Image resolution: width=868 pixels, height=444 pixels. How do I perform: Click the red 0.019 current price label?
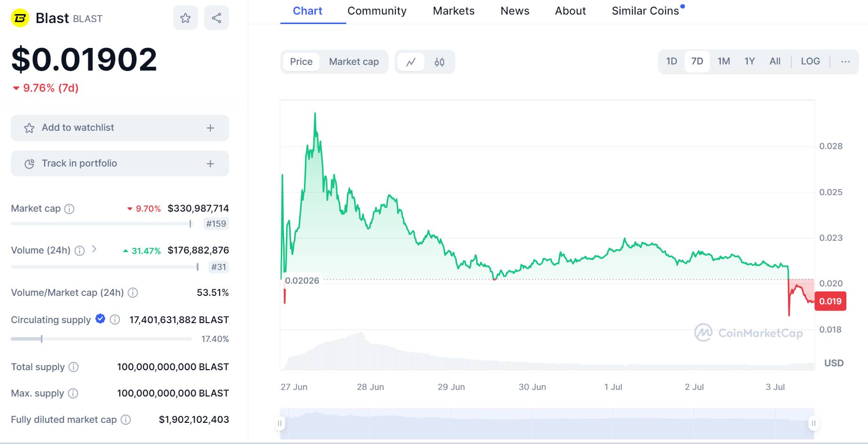point(830,301)
